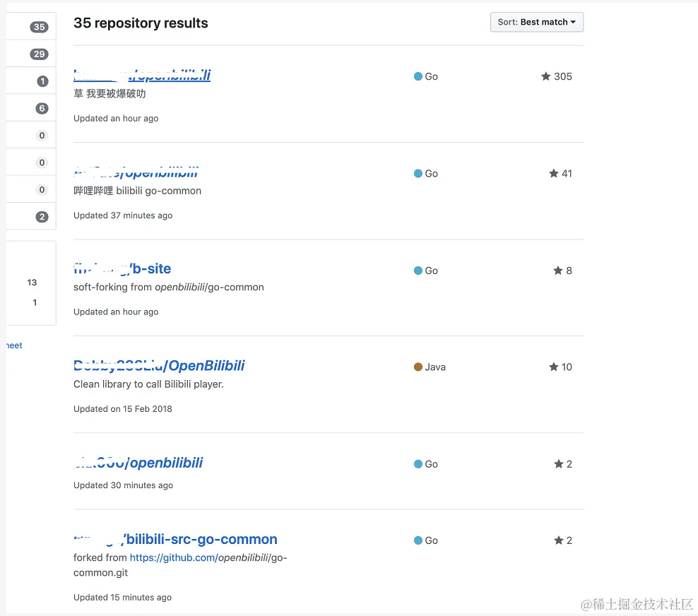Screen dimensions: 698x616
Task: Click the sidebar badge showing 2
Action: (40, 217)
